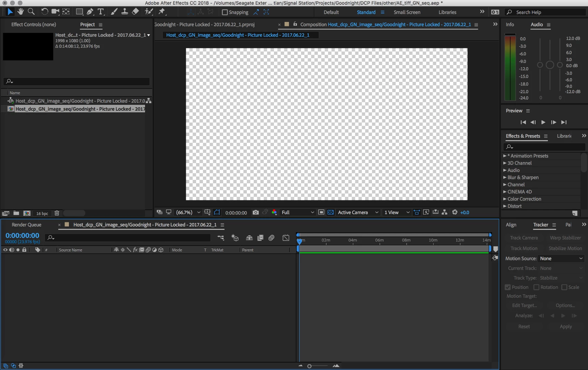Select the Eraser tool

click(135, 12)
